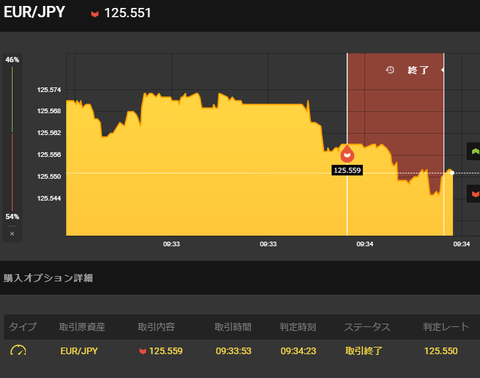Select the EUR/JPY asset in trade row
This screenshot has height=378, width=480.
79,351
